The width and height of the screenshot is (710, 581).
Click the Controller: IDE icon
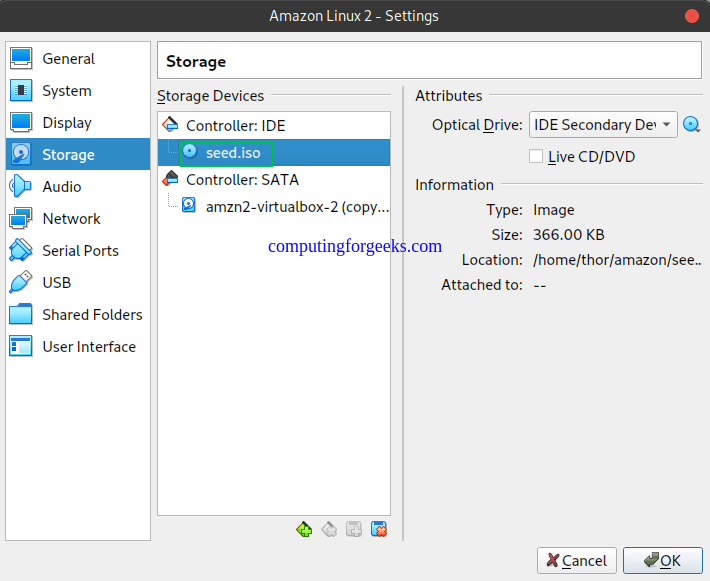tap(170, 124)
